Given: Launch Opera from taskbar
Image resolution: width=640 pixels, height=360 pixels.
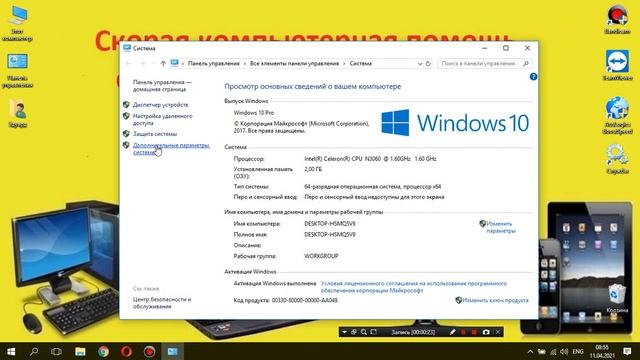Looking at the screenshot, I should 126,351.
